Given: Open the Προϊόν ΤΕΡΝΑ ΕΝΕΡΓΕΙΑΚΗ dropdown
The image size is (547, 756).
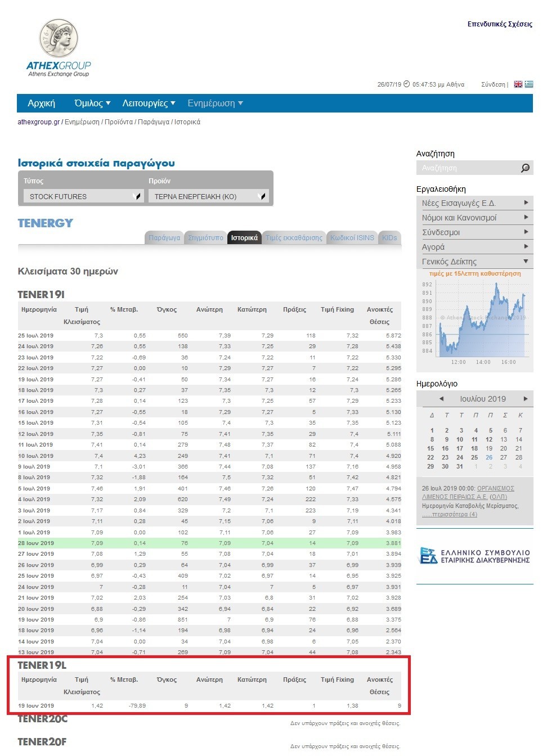Looking at the screenshot, I should 208,196.
